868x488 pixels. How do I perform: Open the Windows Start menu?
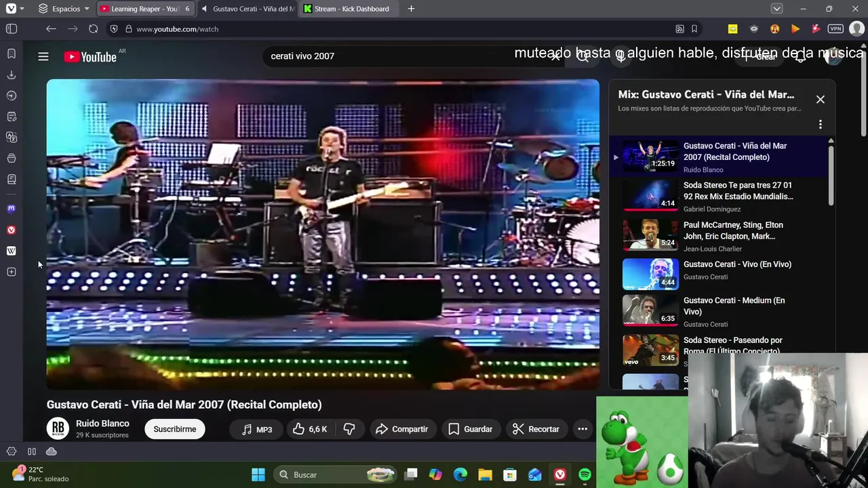click(x=258, y=474)
